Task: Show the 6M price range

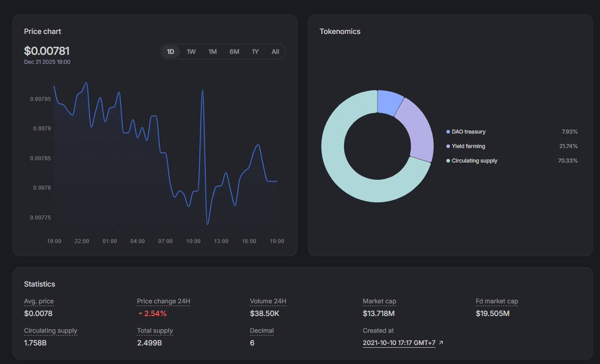Action: click(234, 52)
